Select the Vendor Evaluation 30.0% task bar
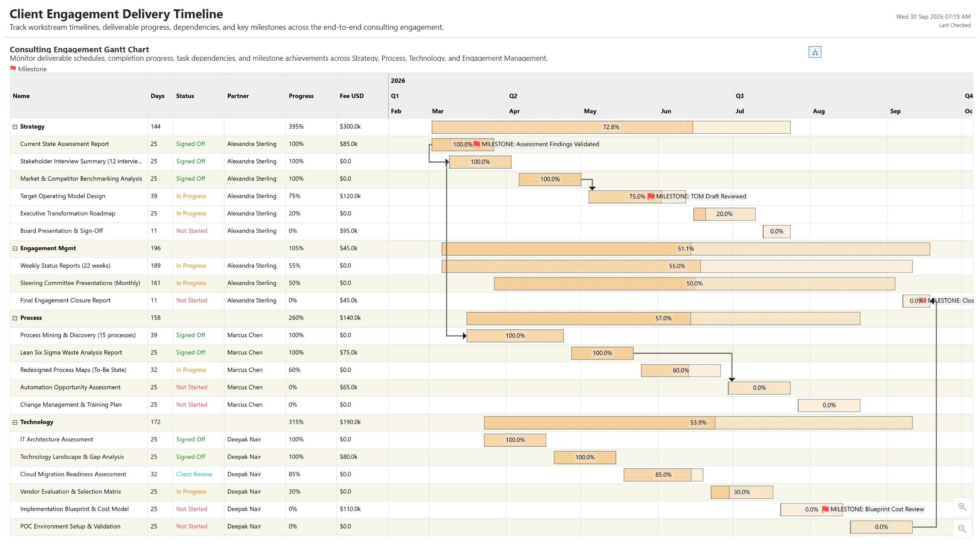 (x=742, y=492)
